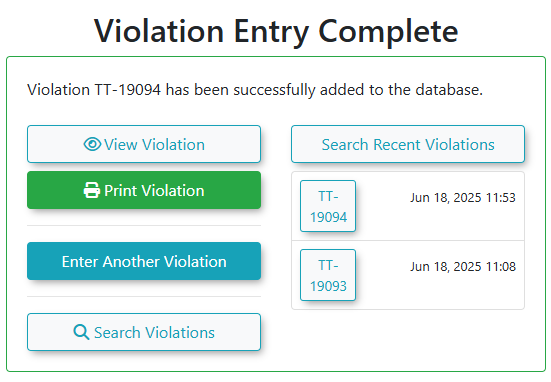Click the divider below the Print Violation button
Image resolution: width=551 pixels, height=382 pixels.
144,226
